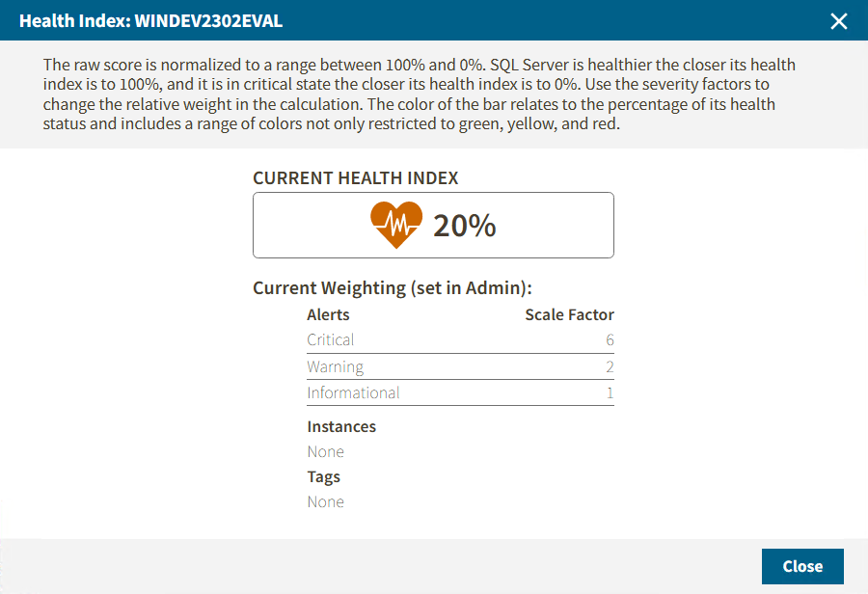Click the Health Index: WINDEV2302EVAL title
868x594 pixels.
tap(151, 20)
